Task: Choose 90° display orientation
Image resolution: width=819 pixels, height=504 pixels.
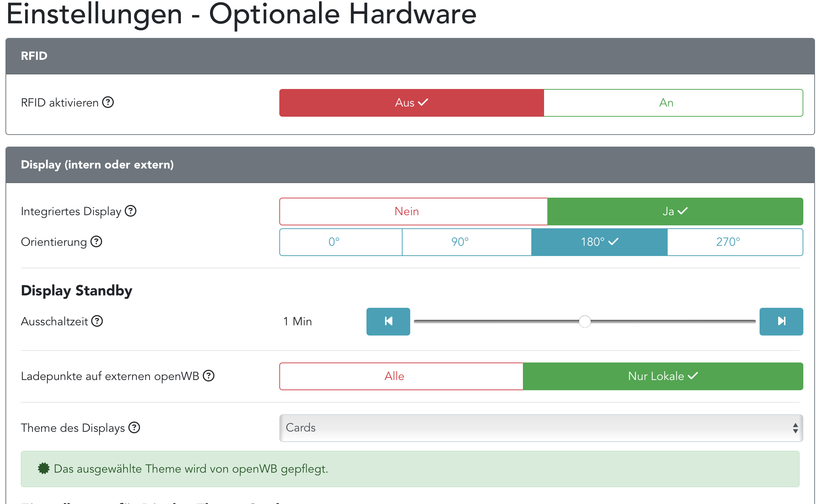Action: 466,242
